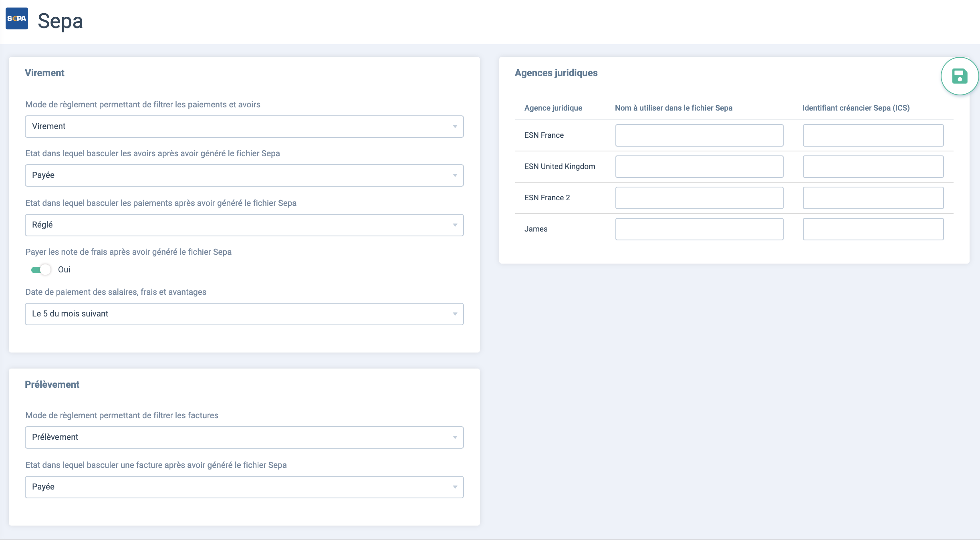This screenshot has width=980, height=540.
Task: Open the Prélèvement payment mode dropdown
Action: [244, 437]
